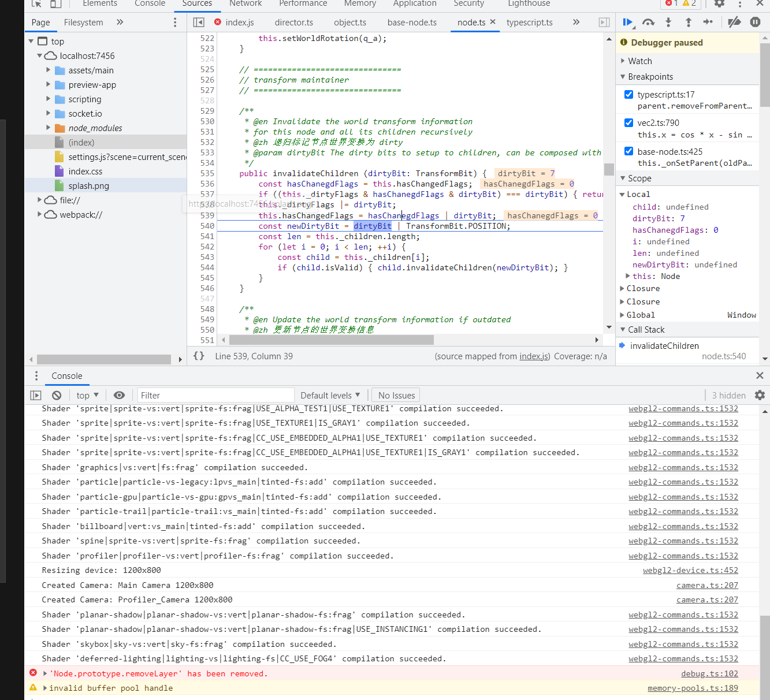Screen dimensions: 770x700
Task: Click the No Issues button
Action: (396, 395)
